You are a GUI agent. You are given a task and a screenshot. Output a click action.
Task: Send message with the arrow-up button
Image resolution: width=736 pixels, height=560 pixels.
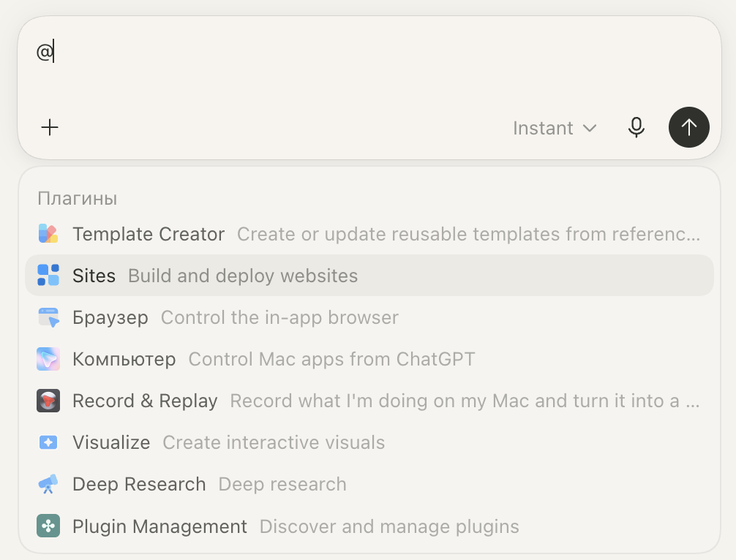[x=688, y=127]
